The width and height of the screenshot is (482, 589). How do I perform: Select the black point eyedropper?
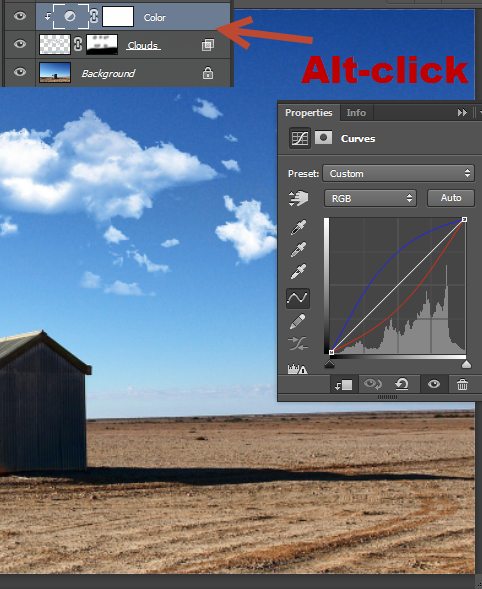(x=298, y=227)
